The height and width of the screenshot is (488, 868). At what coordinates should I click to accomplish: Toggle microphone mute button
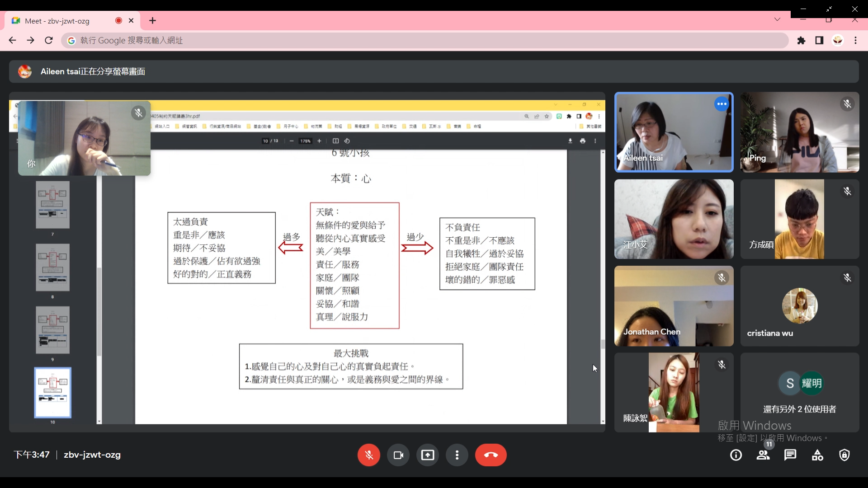point(368,455)
